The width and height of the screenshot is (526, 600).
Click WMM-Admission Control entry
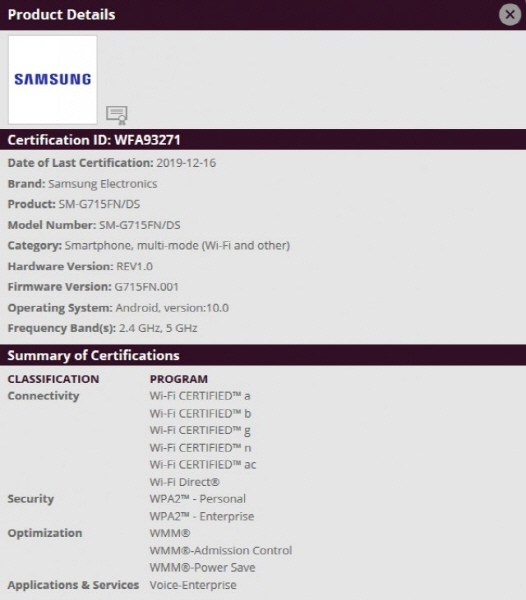pyautogui.click(x=221, y=551)
